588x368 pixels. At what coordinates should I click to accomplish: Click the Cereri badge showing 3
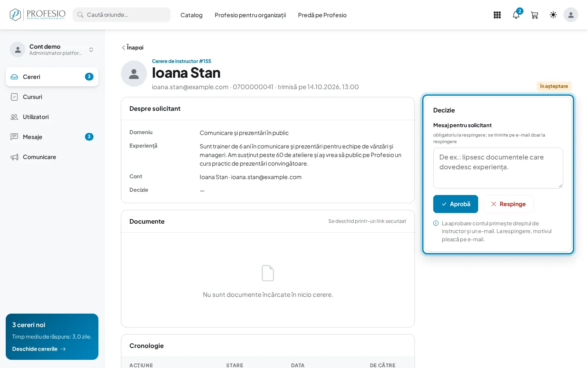[89, 76]
